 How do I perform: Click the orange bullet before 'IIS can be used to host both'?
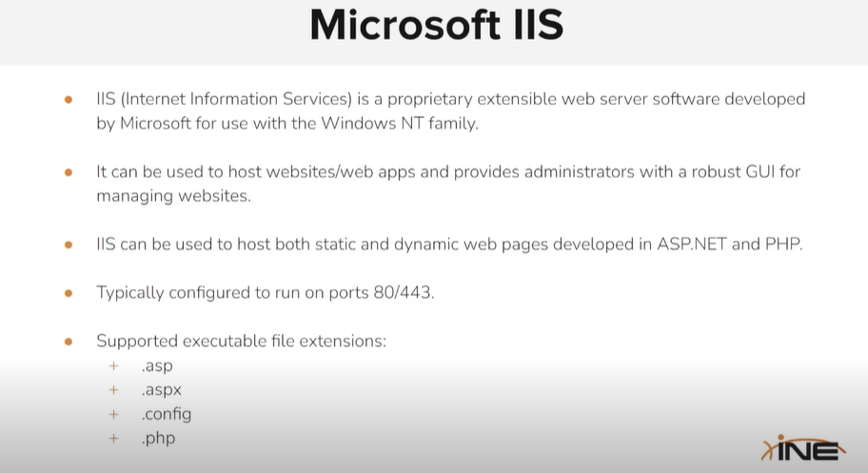pos(69,245)
